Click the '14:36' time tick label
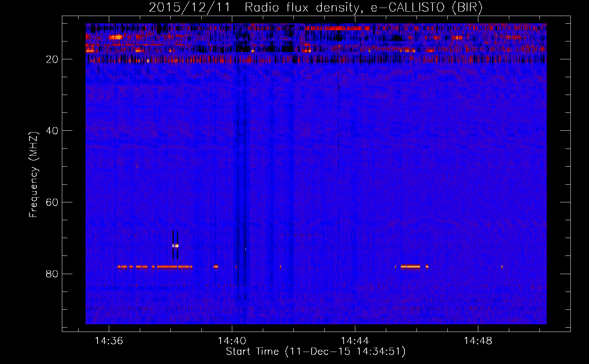This screenshot has height=364, width=589. pos(109,341)
